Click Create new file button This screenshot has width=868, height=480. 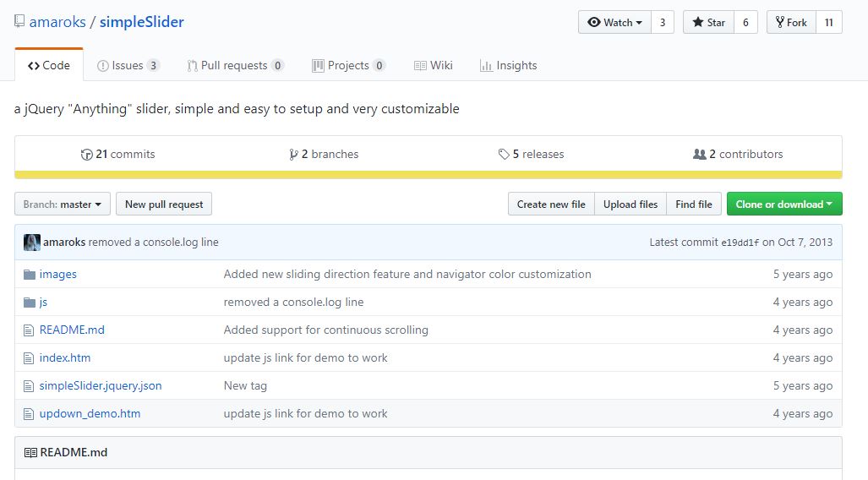click(551, 205)
